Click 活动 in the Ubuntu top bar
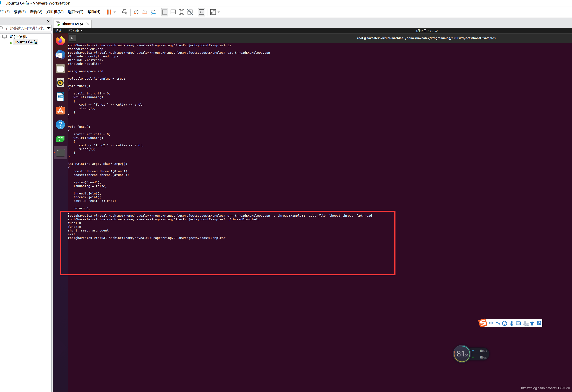Viewport: 572px width, 392px height. 58,30
